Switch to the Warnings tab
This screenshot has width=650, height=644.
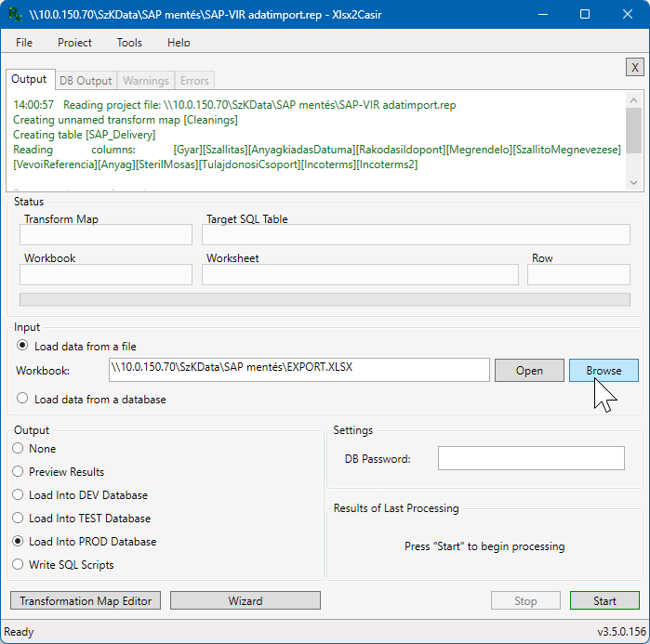coord(146,80)
